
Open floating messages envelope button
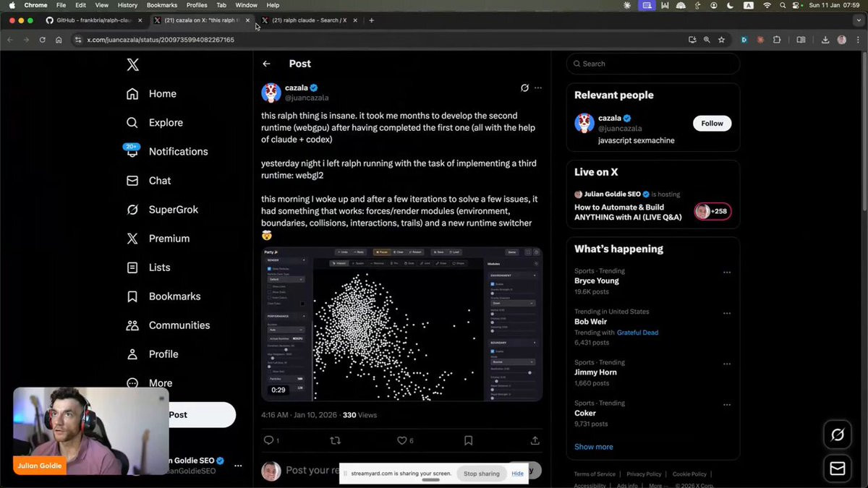point(838,468)
